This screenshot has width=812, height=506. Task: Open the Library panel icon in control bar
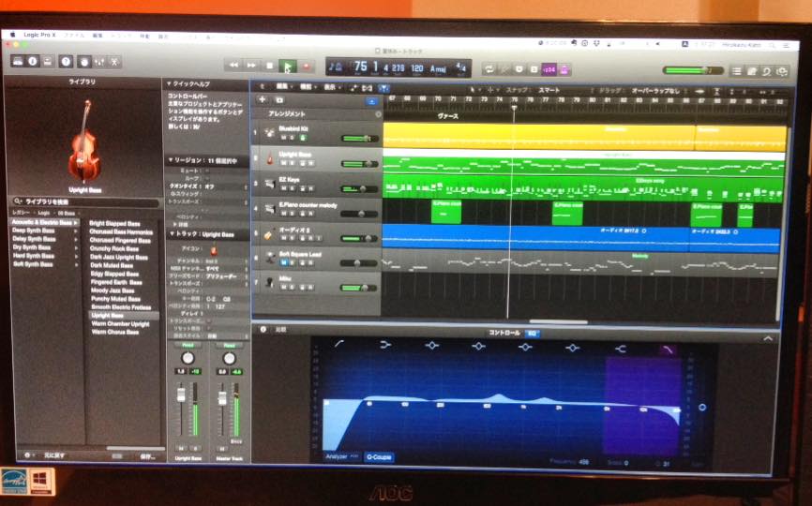18,61
